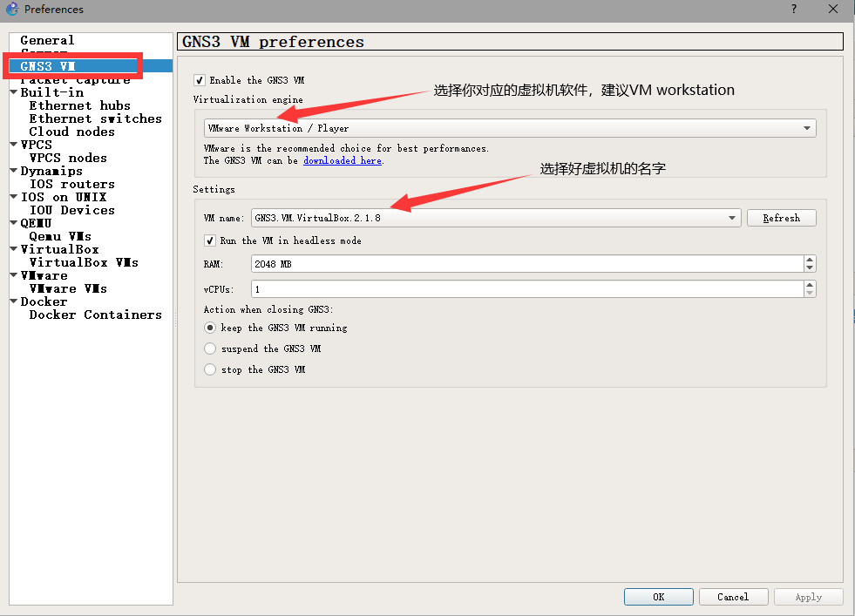Close the Preferences dialog window
This screenshot has width=855, height=616.
833,9
